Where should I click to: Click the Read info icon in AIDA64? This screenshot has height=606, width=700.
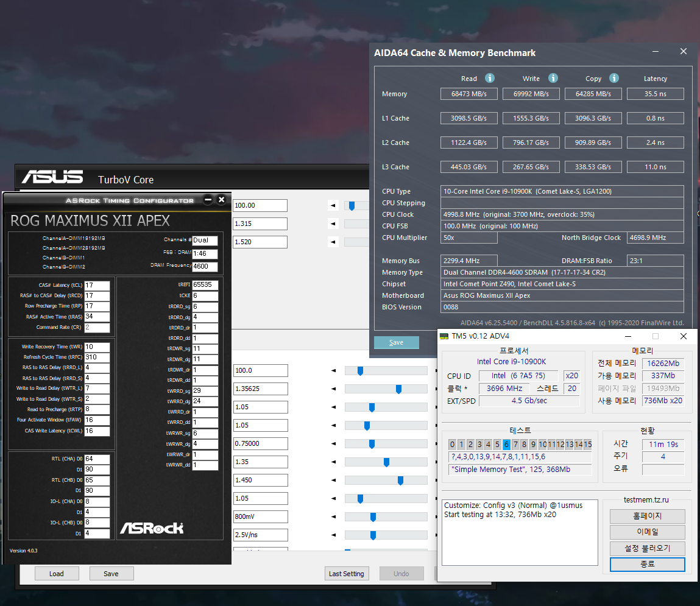490,78
